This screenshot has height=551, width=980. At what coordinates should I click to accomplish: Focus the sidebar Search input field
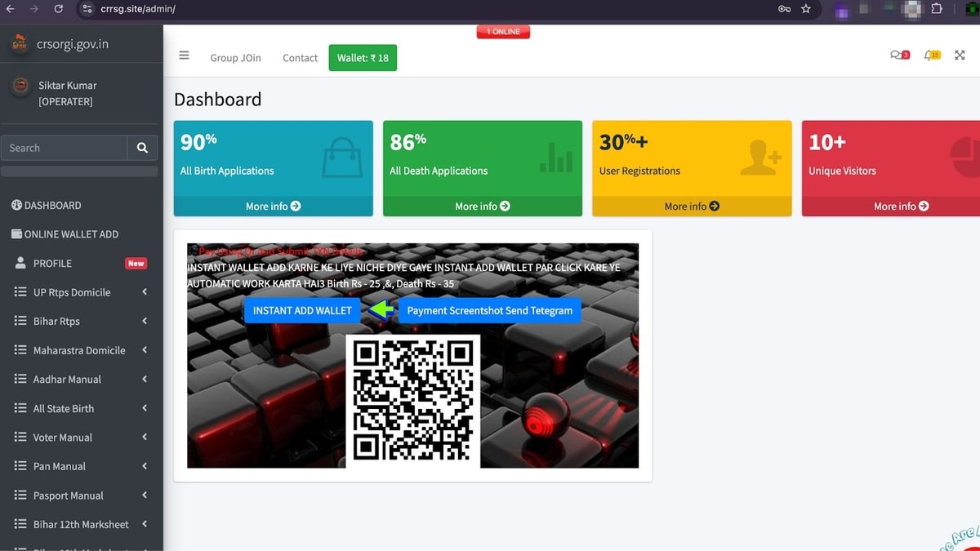click(x=64, y=148)
